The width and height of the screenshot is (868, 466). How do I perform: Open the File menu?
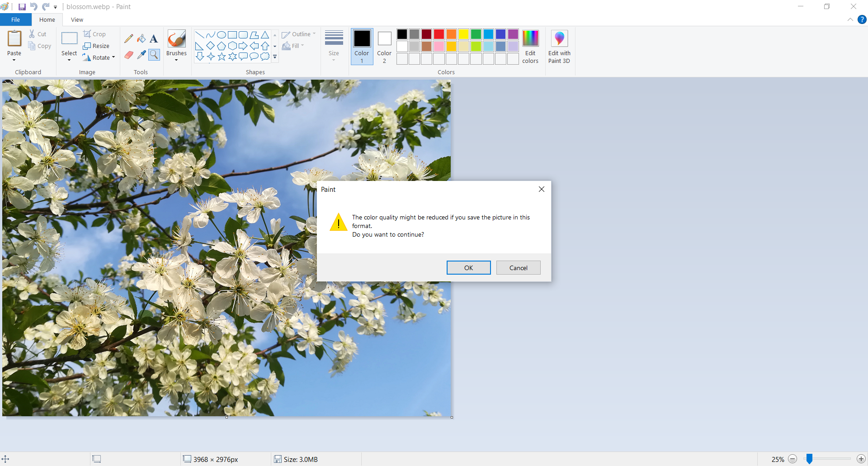[15, 19]
